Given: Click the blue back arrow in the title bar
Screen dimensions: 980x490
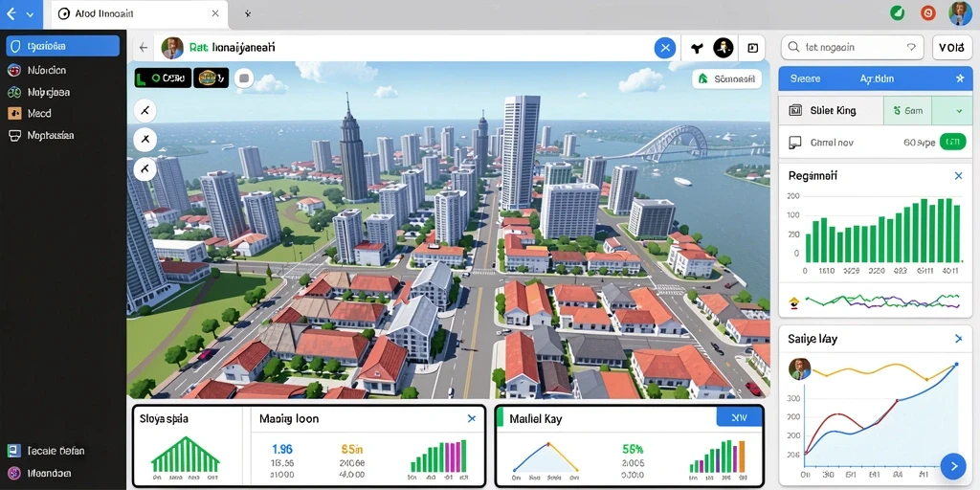Looking at the screenshot, I should point(11,13).
